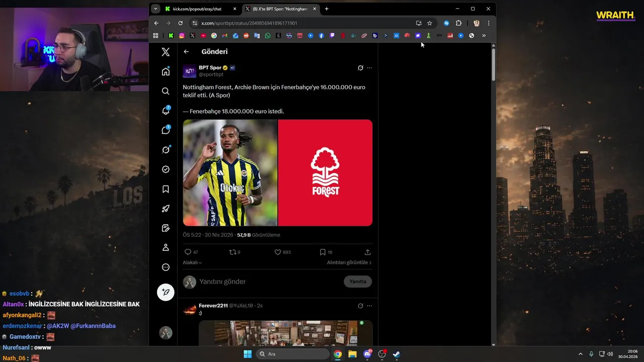The width and height of the screenshot is (644, 362).
Task: Expand the tab search dropdown arrow
Action: pyautogui.click(x=155, y=9)
